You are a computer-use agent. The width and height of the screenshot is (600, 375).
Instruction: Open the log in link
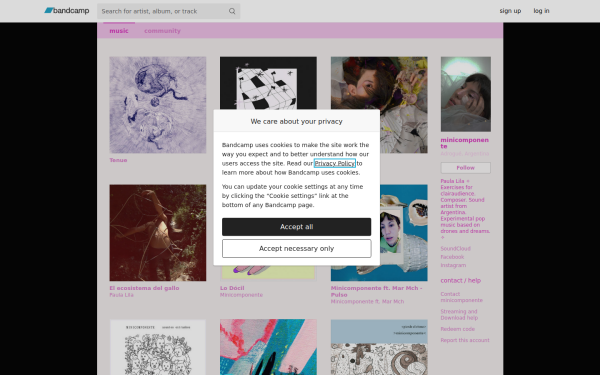coord(541,11)
